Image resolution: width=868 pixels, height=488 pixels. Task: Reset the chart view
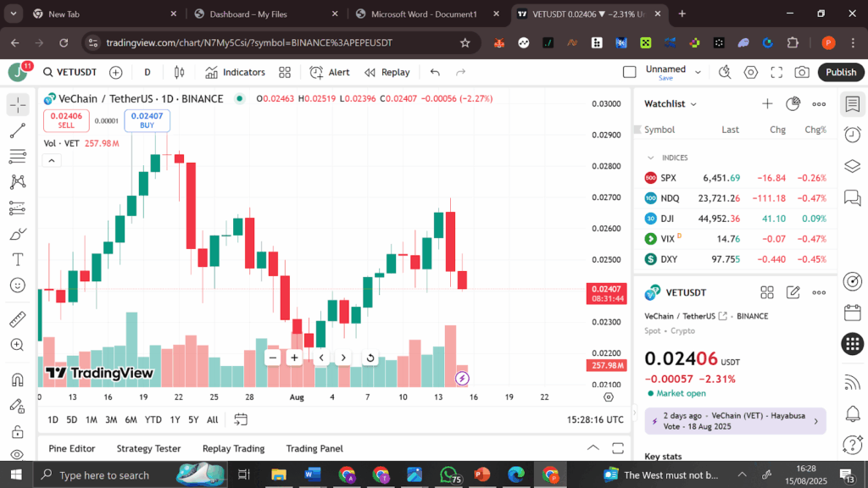[370, 358]
